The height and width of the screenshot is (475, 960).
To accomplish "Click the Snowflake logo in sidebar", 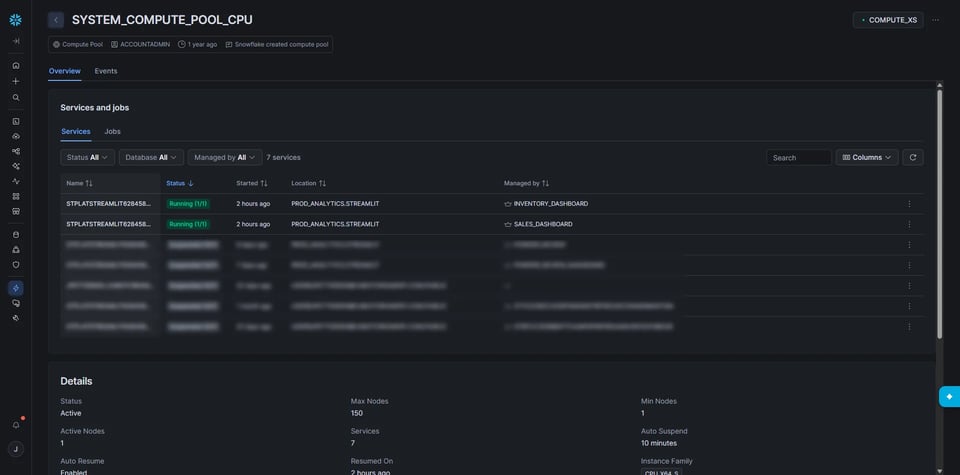I will (15, 20).
